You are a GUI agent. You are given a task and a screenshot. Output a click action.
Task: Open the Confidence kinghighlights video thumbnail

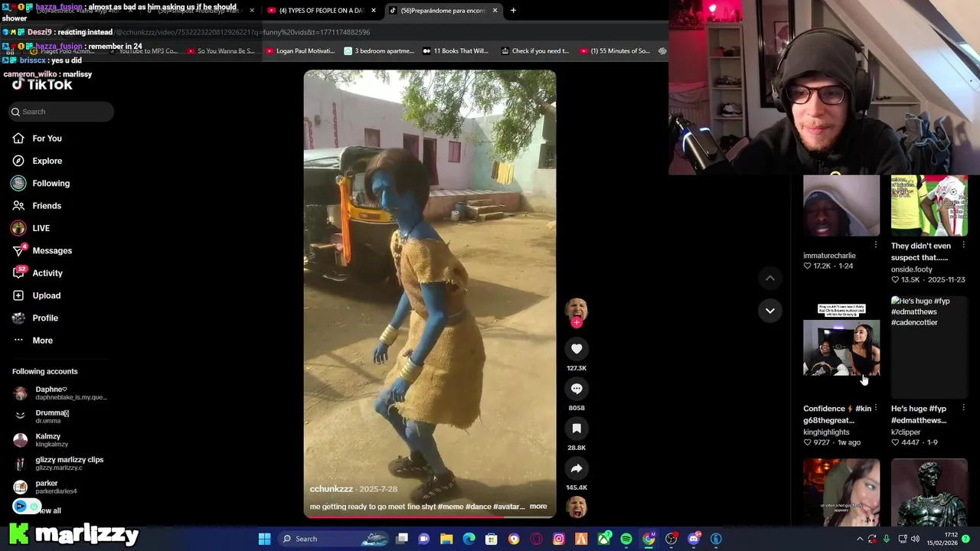(x=841, y=348)
